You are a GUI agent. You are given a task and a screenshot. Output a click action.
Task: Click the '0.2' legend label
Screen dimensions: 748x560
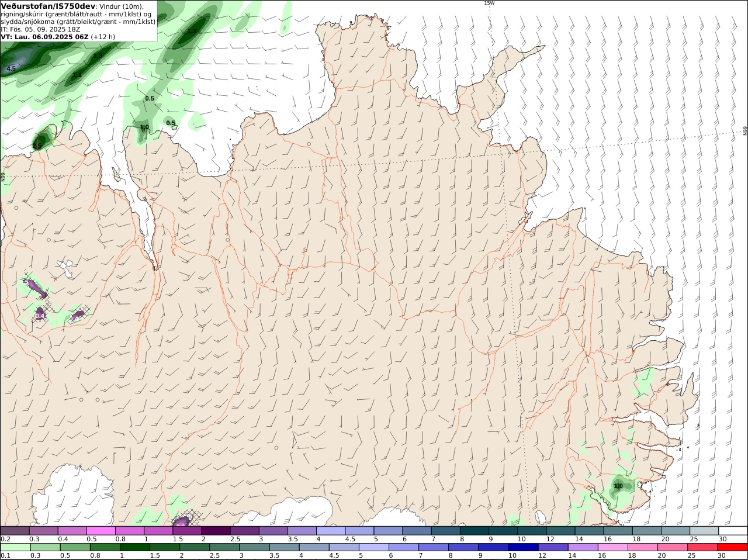coord(5,539)
